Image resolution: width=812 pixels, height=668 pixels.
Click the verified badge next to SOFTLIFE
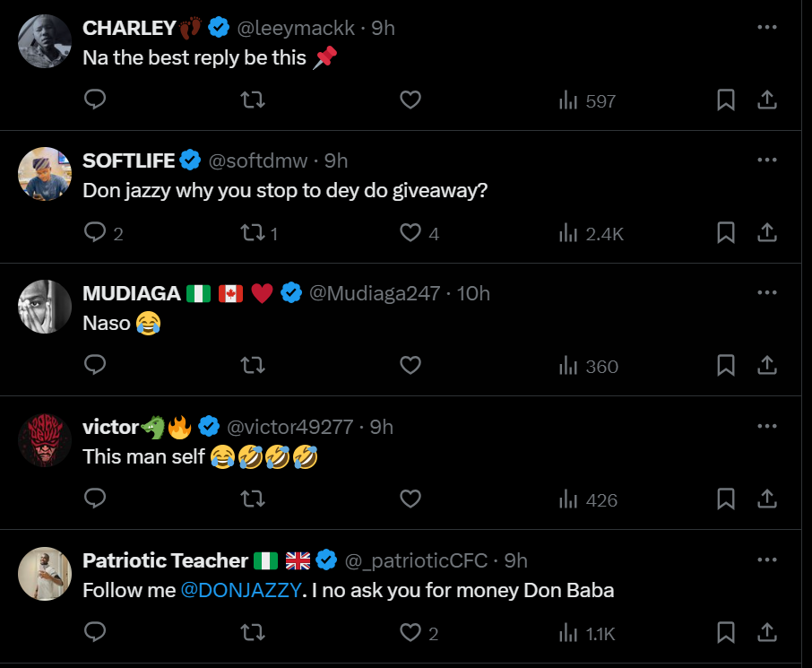189,160
